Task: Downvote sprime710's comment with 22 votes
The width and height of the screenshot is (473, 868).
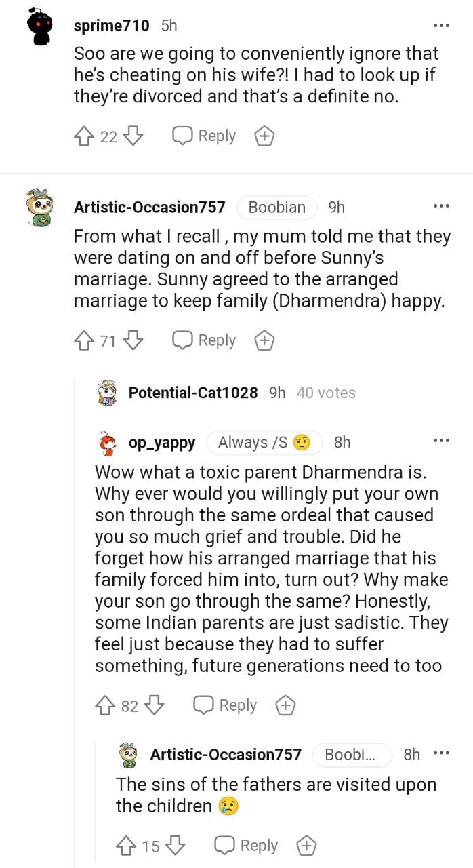Action: (133, 136)
